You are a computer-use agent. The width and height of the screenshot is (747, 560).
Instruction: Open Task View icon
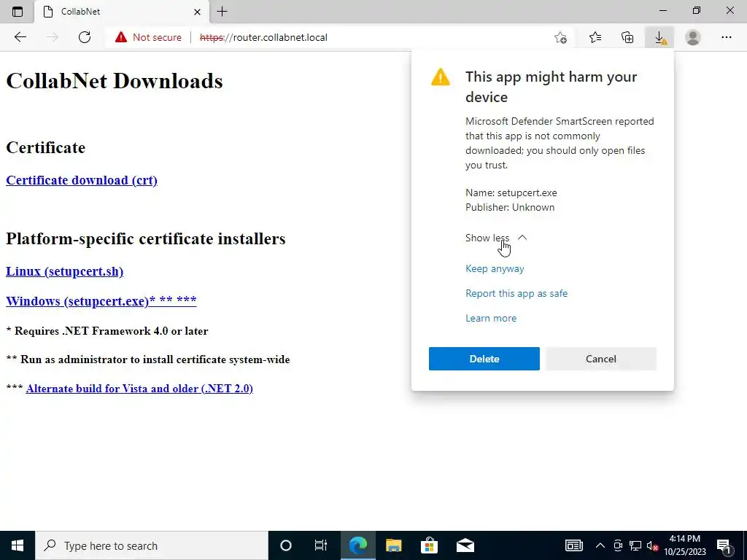pyautogui.click(x=321, y=545)
